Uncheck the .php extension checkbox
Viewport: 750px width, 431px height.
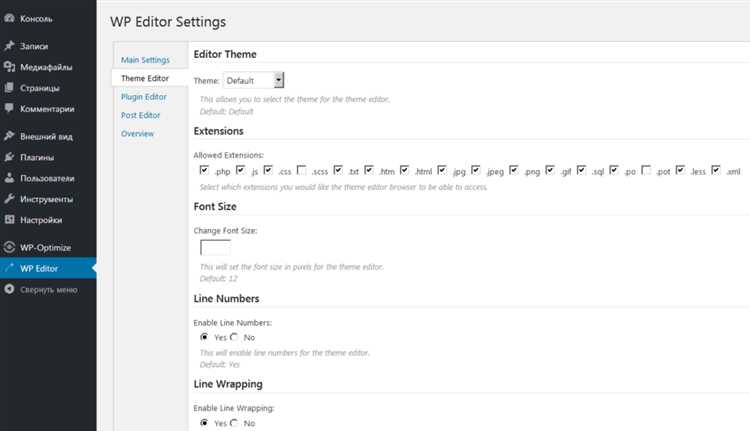(204, 170)
